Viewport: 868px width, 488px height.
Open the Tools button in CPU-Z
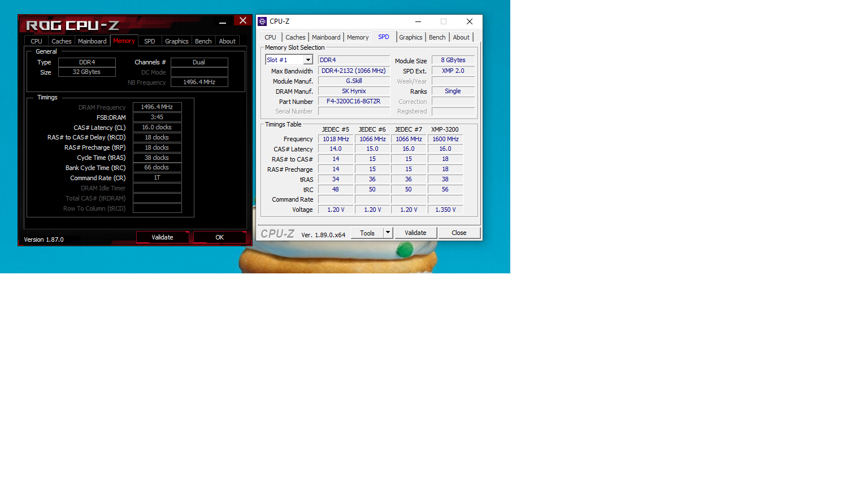pos(367,233)
